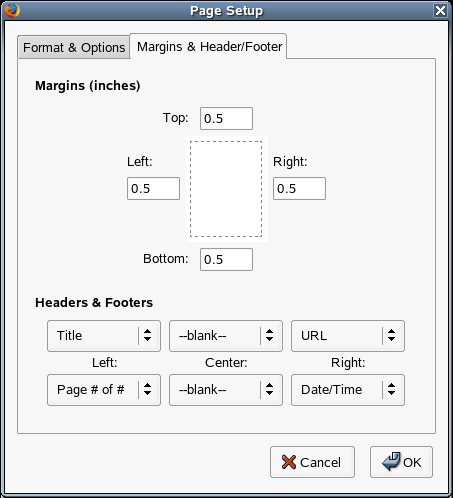Click the Cancel button
The height and width of the screenshot is (498, 453).
(312, 462)
